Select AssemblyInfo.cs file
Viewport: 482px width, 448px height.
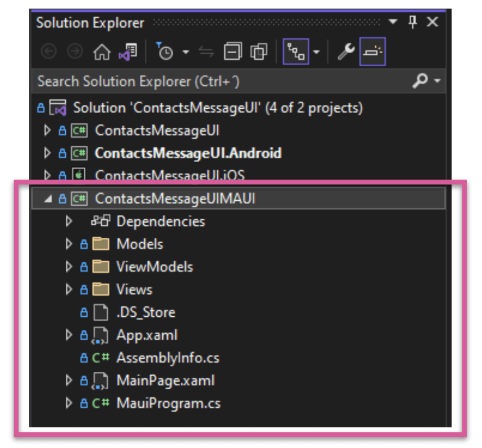tap(168, 358)
